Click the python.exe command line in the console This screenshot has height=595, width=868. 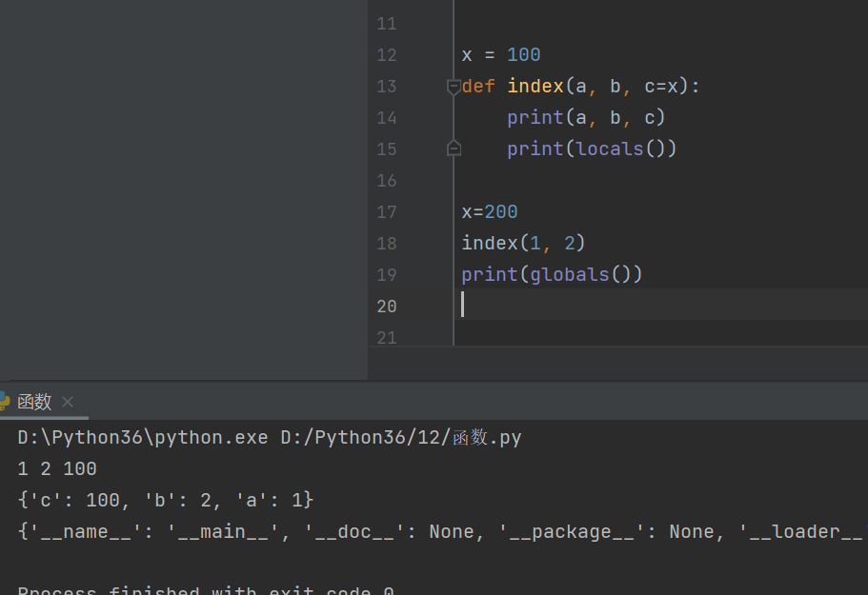(x=269, y=437)
